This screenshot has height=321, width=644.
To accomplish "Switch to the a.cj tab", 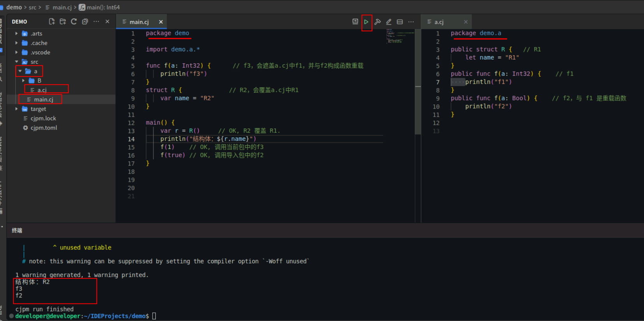I will click(439, 22).
